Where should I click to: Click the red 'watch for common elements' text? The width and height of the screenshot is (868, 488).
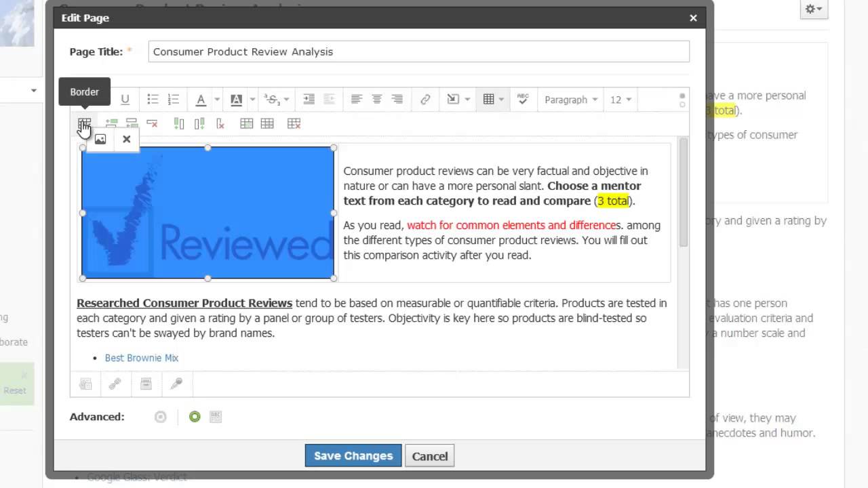tap(511, 225)
